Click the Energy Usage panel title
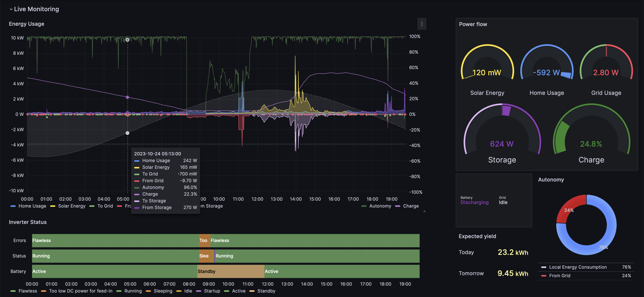The width and height of the screenshot is (644, 297). point(26,24)
